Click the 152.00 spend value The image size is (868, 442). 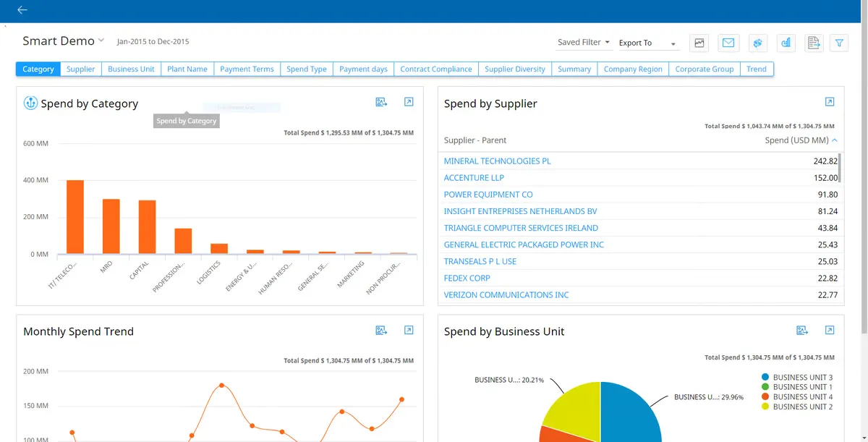(x=825, y=177)
